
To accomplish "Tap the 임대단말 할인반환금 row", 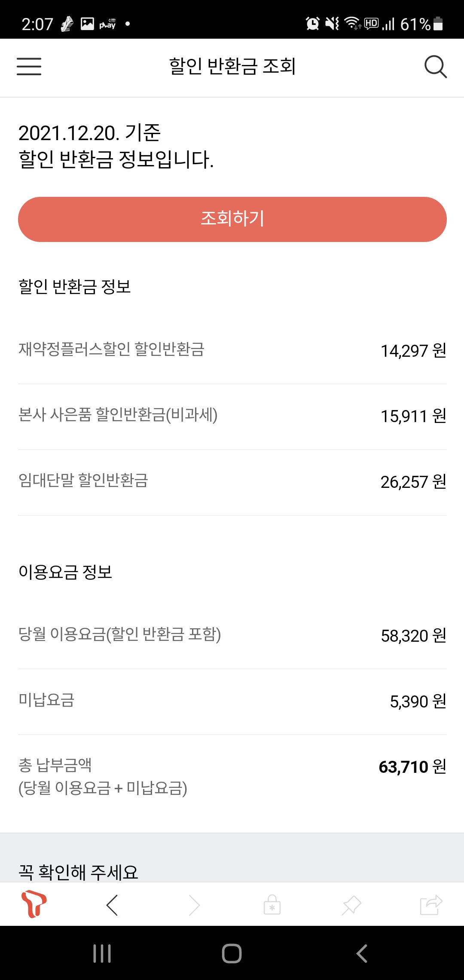I will click(x=232, y=481).
